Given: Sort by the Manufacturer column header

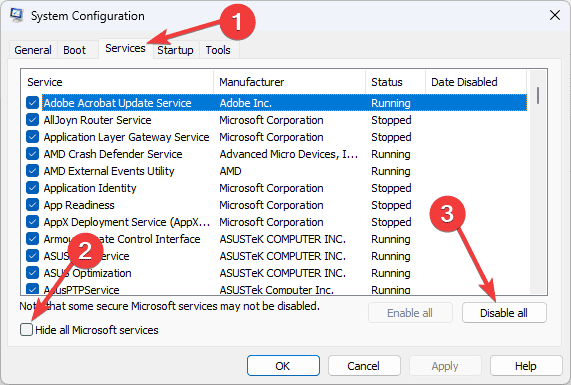Looking at the screenshot, I should (x=290, y=82).
